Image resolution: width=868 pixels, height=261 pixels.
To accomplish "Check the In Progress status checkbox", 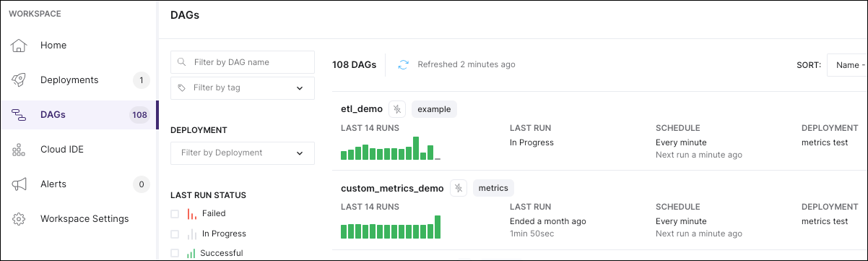I will click(175, 234).
